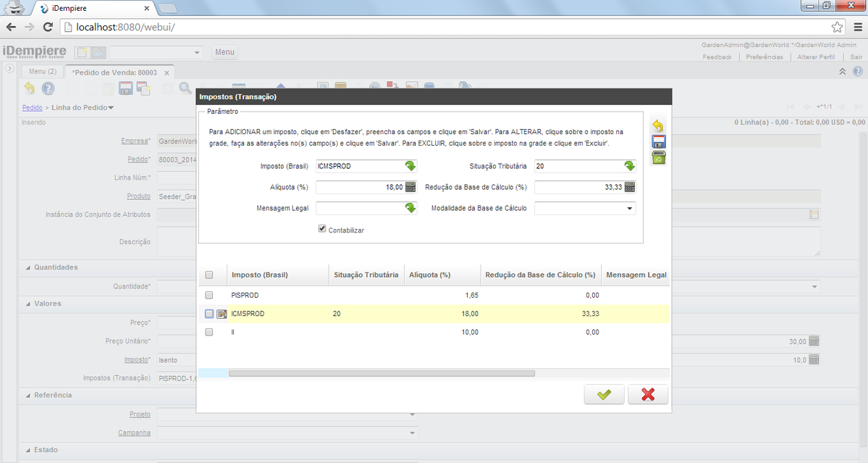Image resolution: width=868 pixels, height=463 pixels.
Task: Open lookup for Situação Tributária field
Action: (x=629, y=166)
